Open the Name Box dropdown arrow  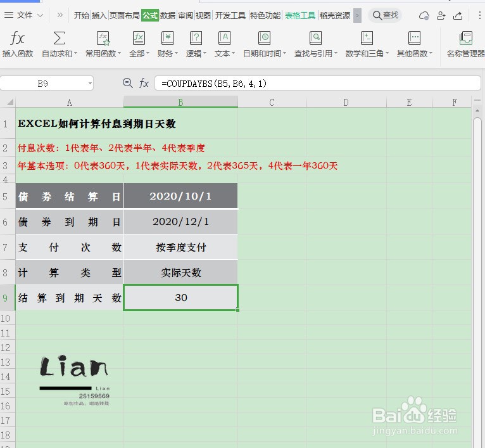pyautogui.click(x=90, y=83)
